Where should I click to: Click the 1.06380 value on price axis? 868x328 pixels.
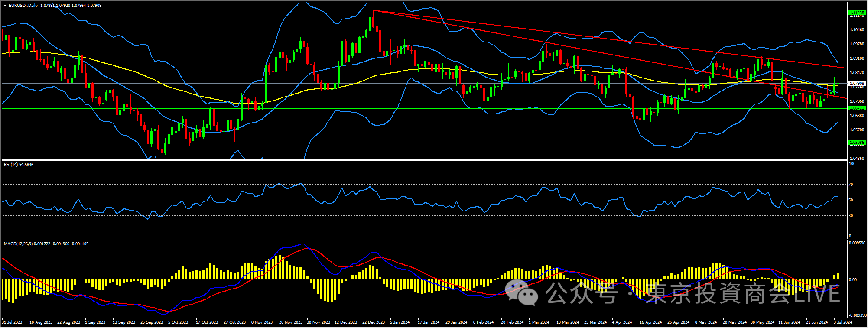click(x=857, y=116)
